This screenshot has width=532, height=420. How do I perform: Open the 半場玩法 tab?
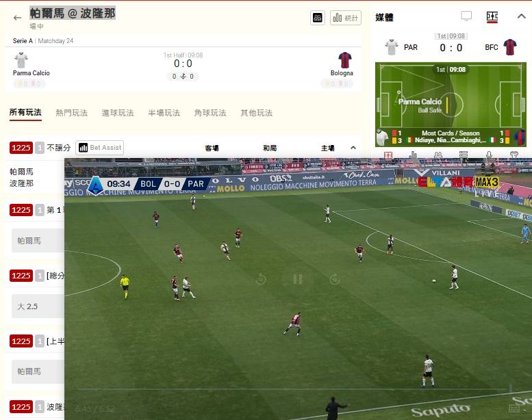(164, 113)
